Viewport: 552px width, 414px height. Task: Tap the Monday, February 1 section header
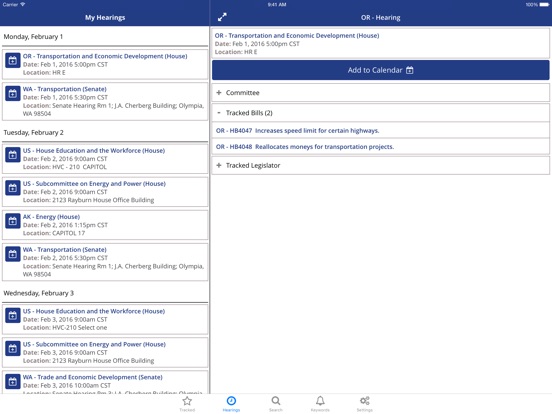click(33, 37)
